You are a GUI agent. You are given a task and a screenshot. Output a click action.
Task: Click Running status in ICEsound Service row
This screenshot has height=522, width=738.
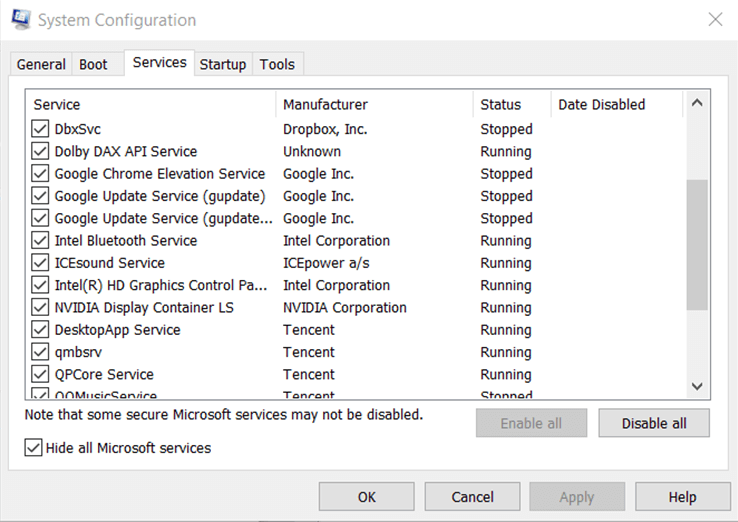[x=505, y=263]
